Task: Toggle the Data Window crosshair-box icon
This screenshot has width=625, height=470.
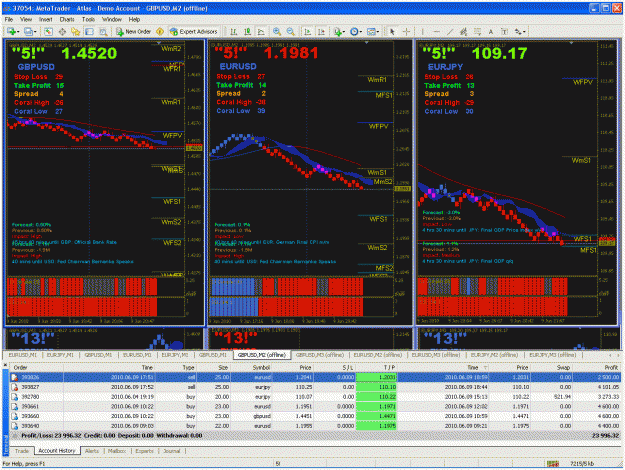Action: 62,31
